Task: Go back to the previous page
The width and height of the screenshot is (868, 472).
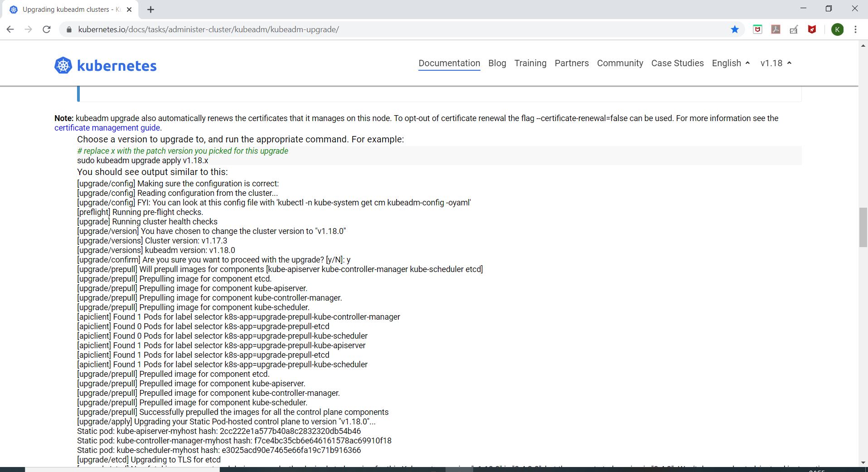Action: [x=10, y=29]
